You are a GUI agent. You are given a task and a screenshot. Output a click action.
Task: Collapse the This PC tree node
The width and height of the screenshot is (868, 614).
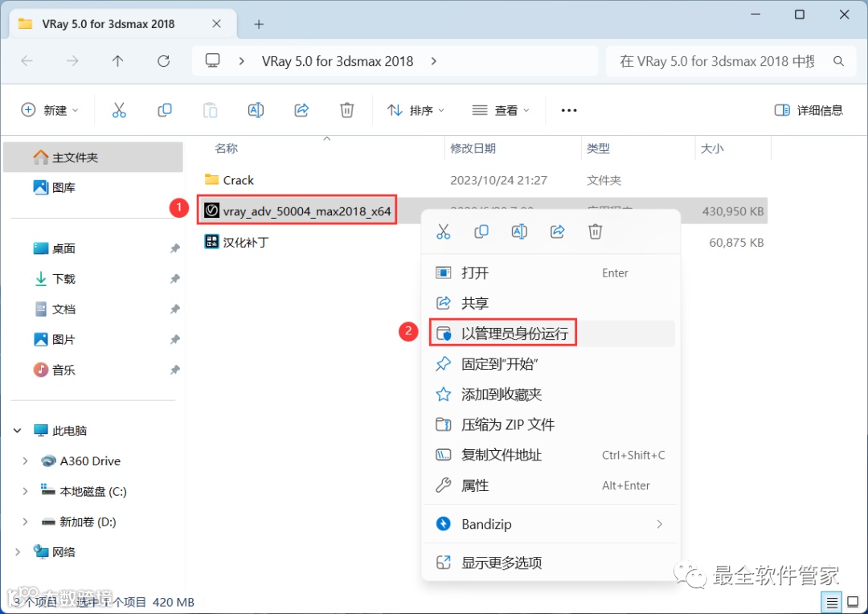(17, 430)
